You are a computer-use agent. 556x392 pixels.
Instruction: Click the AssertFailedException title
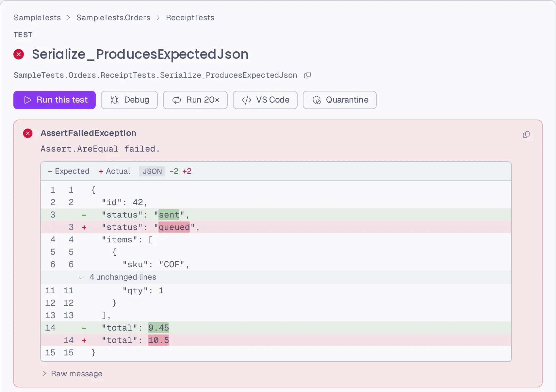(x=88, y=133)
